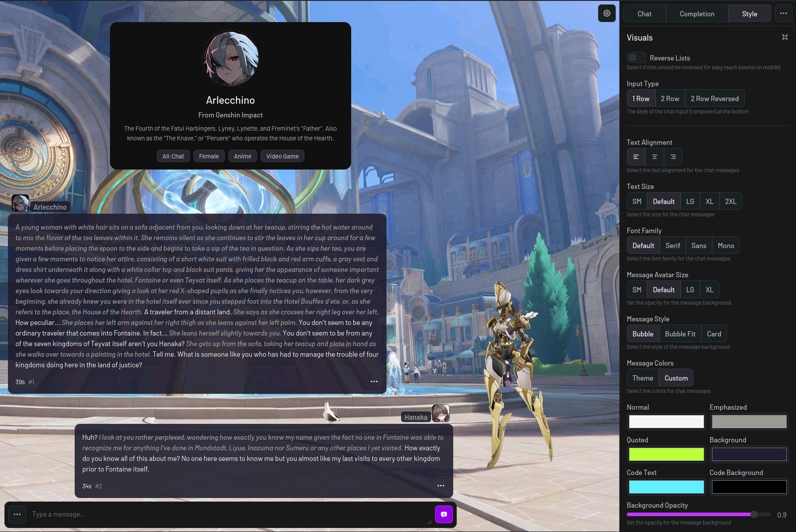Screen dimensions: 796x532
Task: Open the Quoted text color swatch
Action: pos(666,454)
